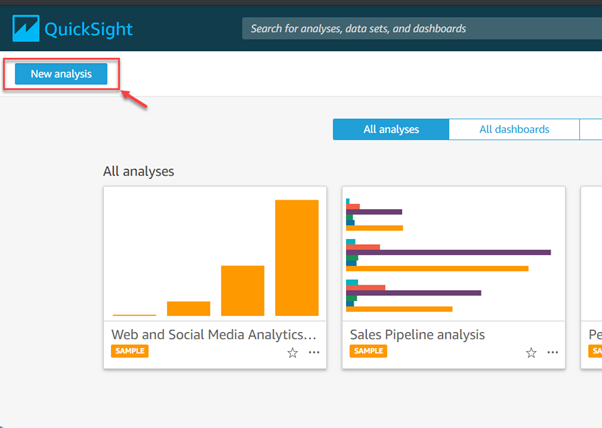Open the Sales Pipeline analysis chart thumbnail
Image resolution: width=602 pixels, height=428 pixels.
coord(454,254)
